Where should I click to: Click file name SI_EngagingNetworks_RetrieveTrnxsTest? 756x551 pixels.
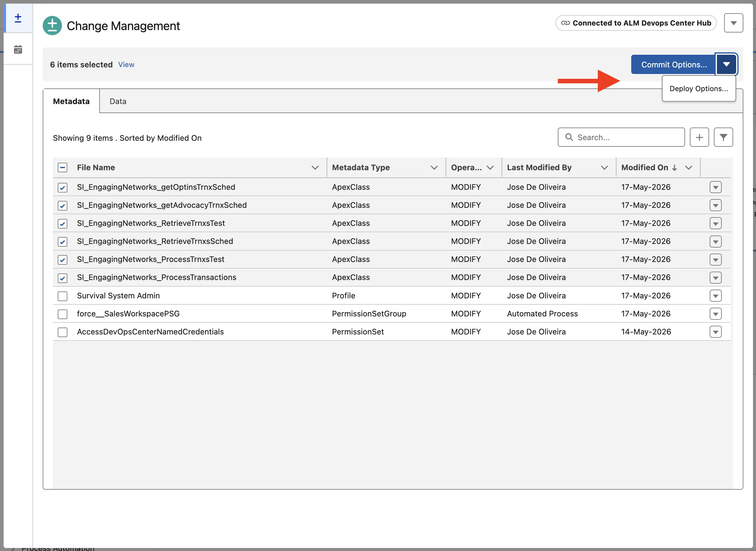[x=151, y=223]
